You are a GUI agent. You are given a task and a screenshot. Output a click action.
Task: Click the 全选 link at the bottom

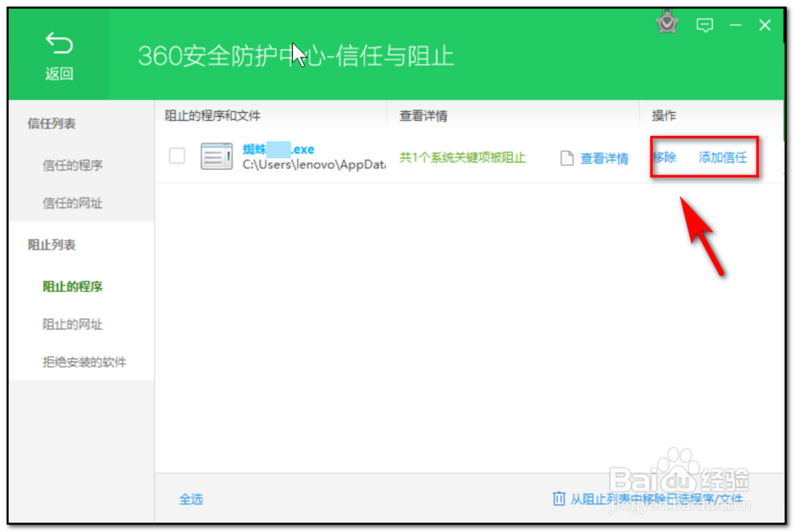[x=191, y=499]
